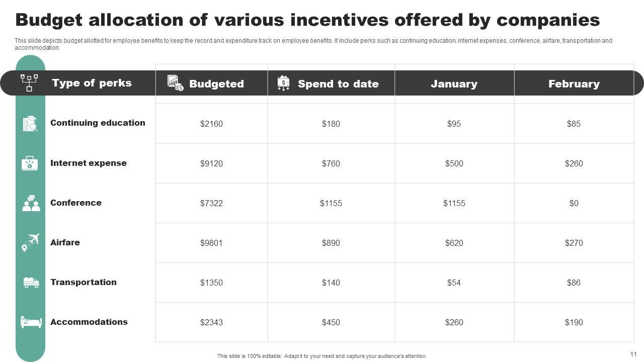Select the Internet expense January $500 cell
The height and width of the screenshot is (362, 644).
click(x=454, y=163)
